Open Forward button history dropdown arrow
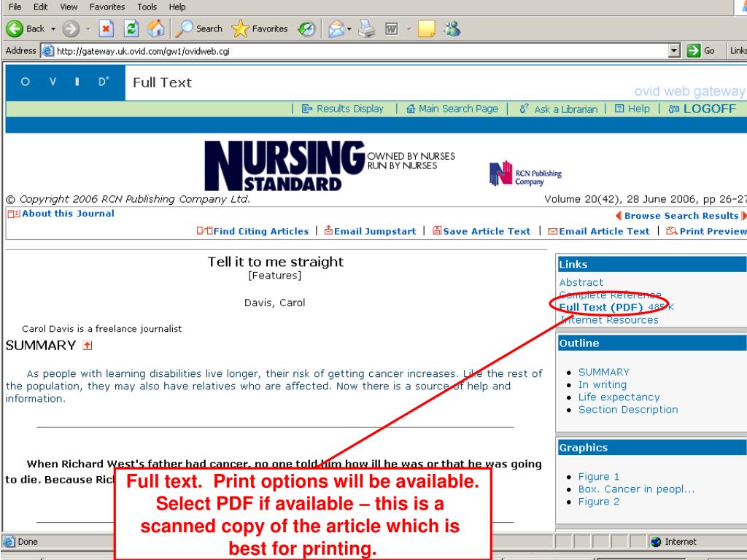This screenshot has height=560, width=747. pos(88,29)
